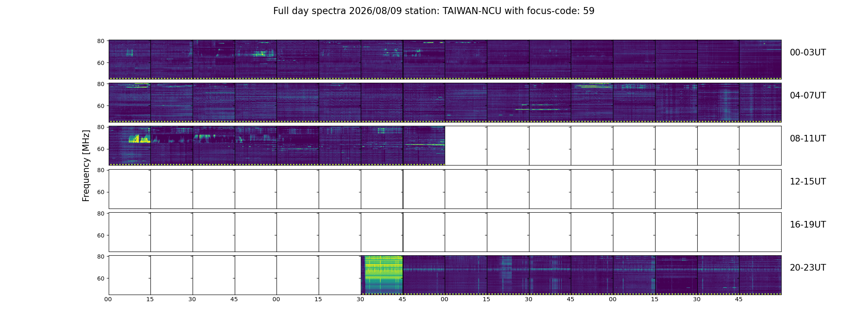Click the last spectrogram panel in 04-07UT row
868x331 pixels.
(760, 103)
